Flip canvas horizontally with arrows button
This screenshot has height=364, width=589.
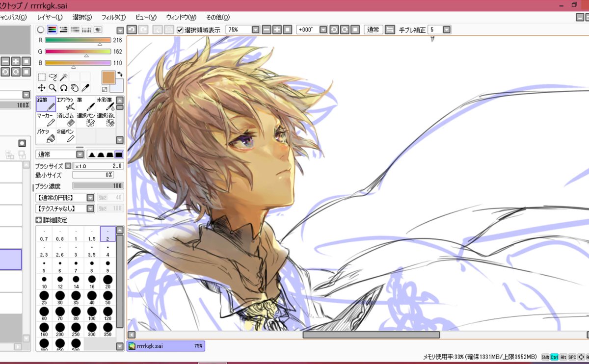390,30
